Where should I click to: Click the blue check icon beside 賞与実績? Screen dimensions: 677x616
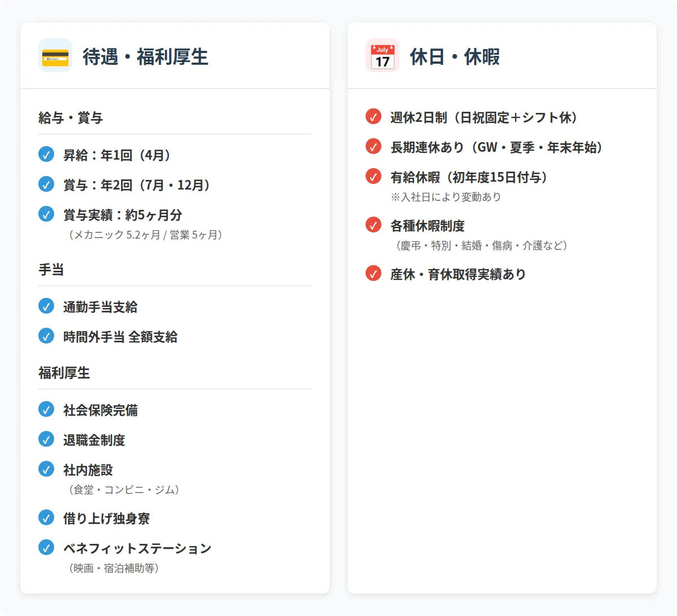click(46, 214)
